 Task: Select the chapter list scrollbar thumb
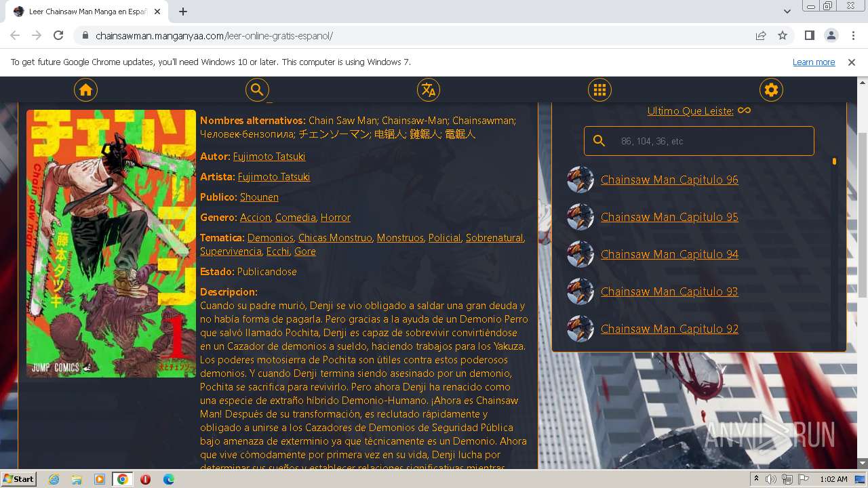point(834,161)
